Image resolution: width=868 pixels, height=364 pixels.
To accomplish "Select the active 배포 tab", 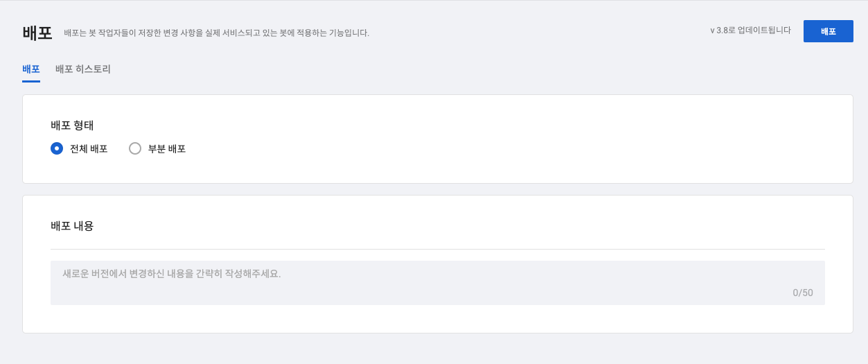I will (31, 69).
